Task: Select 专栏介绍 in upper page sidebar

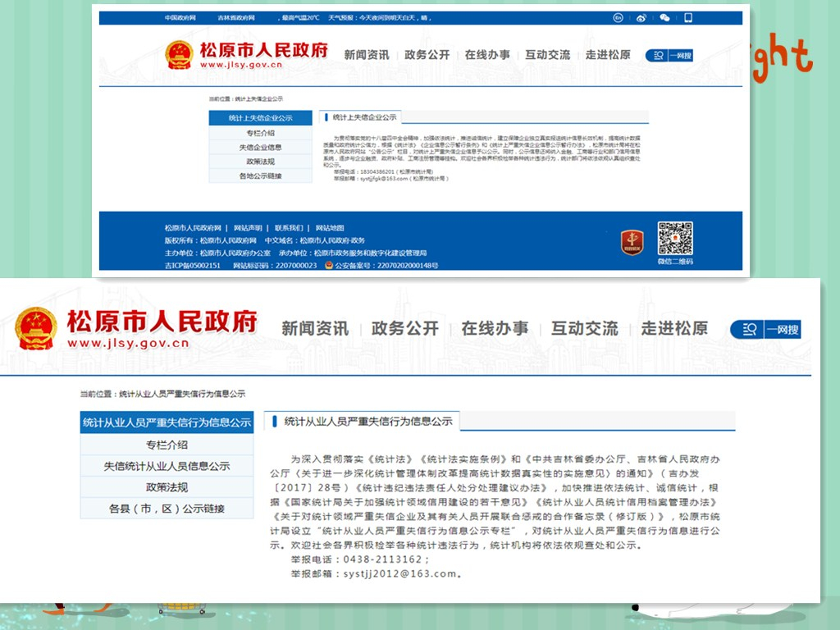Action: 260,133
